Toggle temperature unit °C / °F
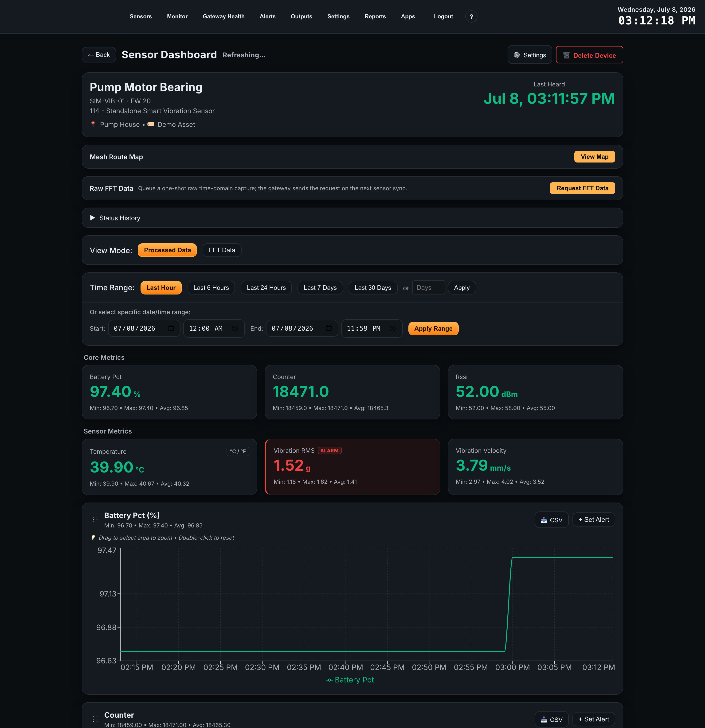This screenshot has height=728, width=705. coord(238,451)
